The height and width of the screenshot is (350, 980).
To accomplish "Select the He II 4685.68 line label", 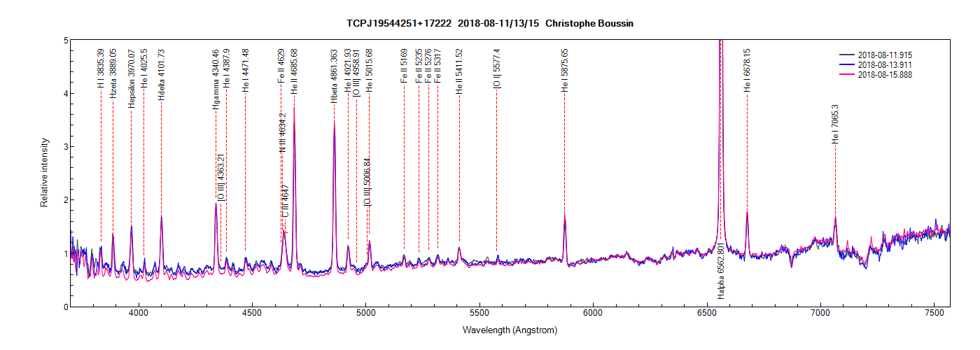I will 294,72.
